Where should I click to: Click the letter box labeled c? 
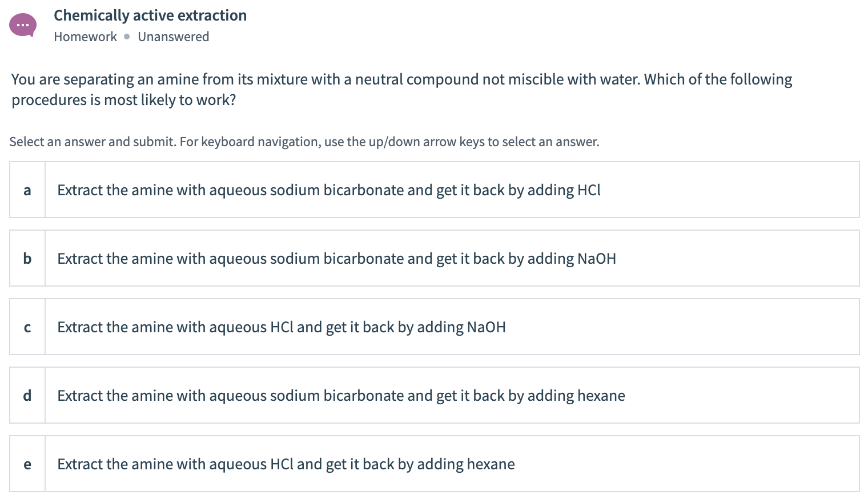[27, 327]
